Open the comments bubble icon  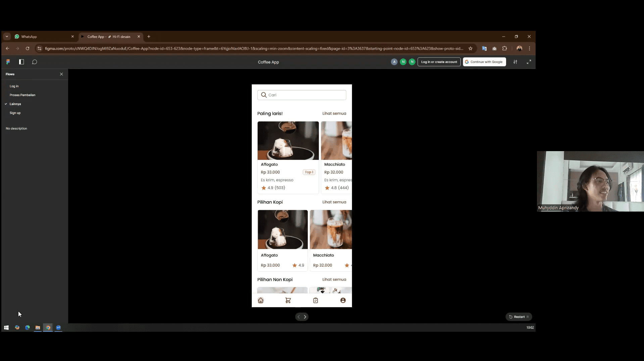35,62
